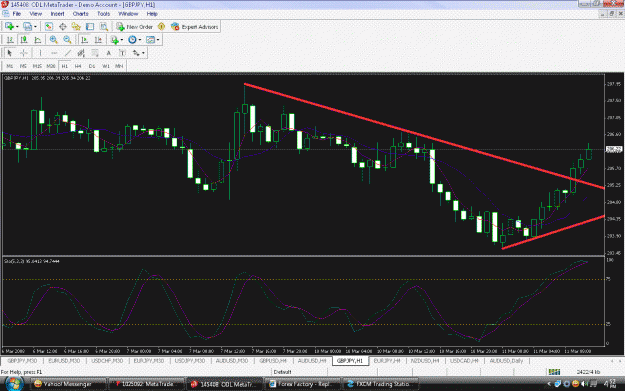625x391 pixels.
Task: Show the Data Window
Action: point(63,27)
